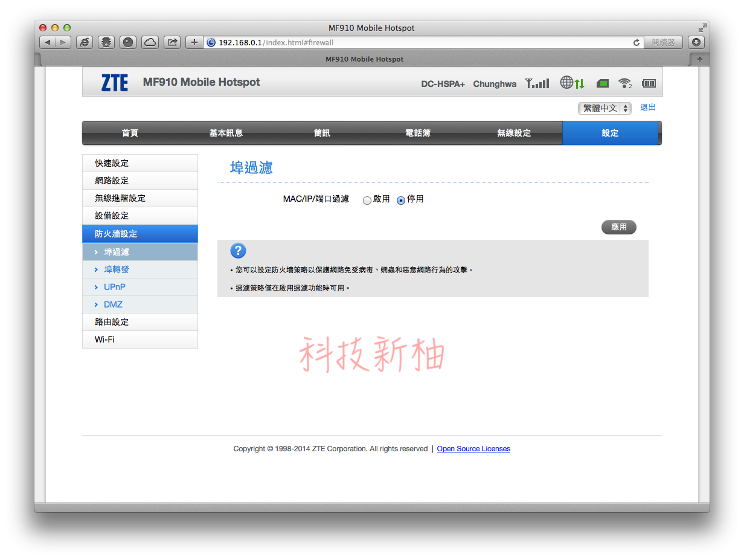Open 無線進階設定 in the sidebar

140,198
